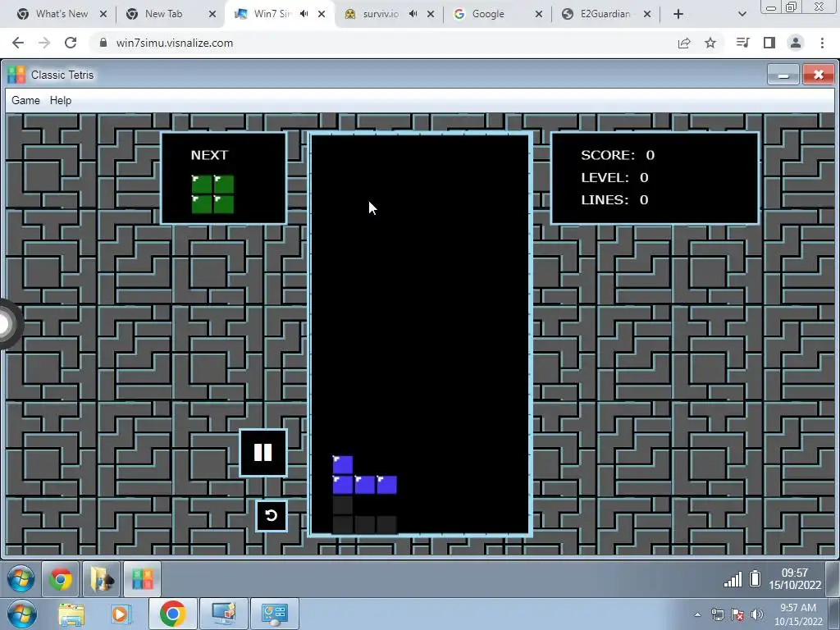Bookmark this page with the star
Image resolution: width=840 pixels, height=630 pixels.
(x=710, y=43)
